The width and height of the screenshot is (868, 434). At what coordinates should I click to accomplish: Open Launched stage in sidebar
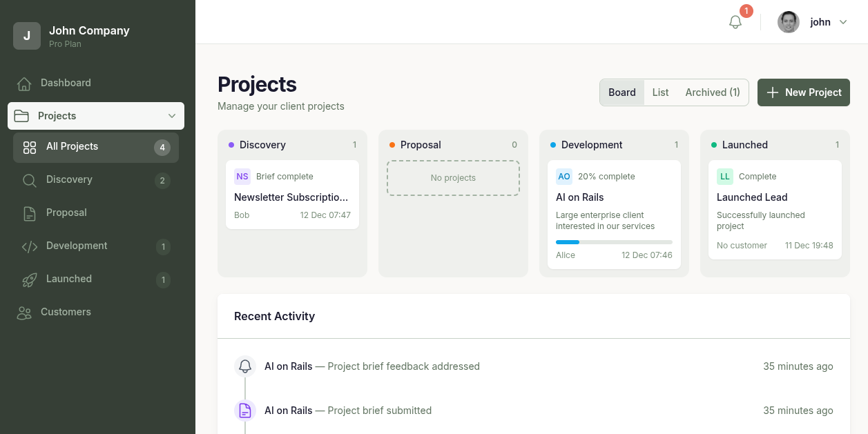tap(96, 279)
